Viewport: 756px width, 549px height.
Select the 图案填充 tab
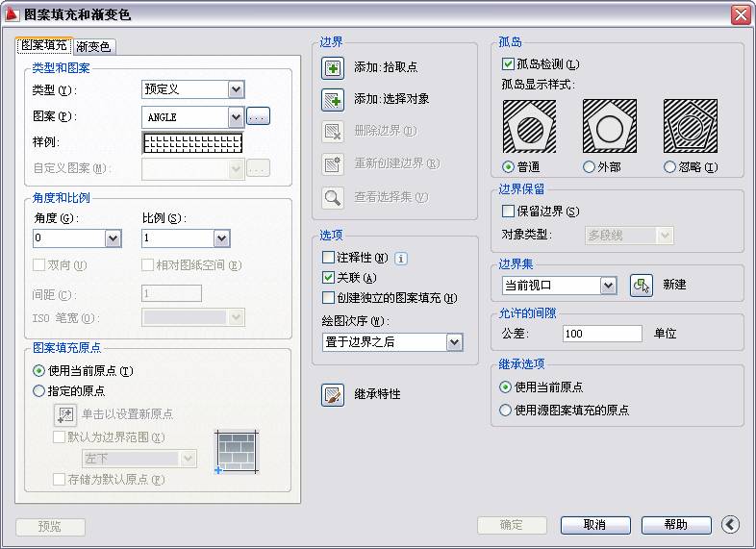[x=44, y=45]
